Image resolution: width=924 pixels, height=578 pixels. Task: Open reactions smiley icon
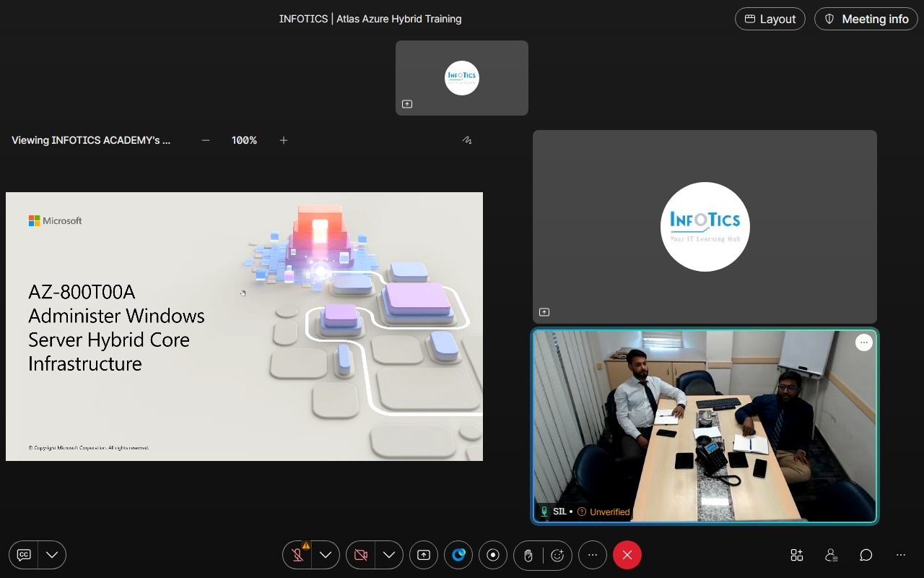[557, 555]
